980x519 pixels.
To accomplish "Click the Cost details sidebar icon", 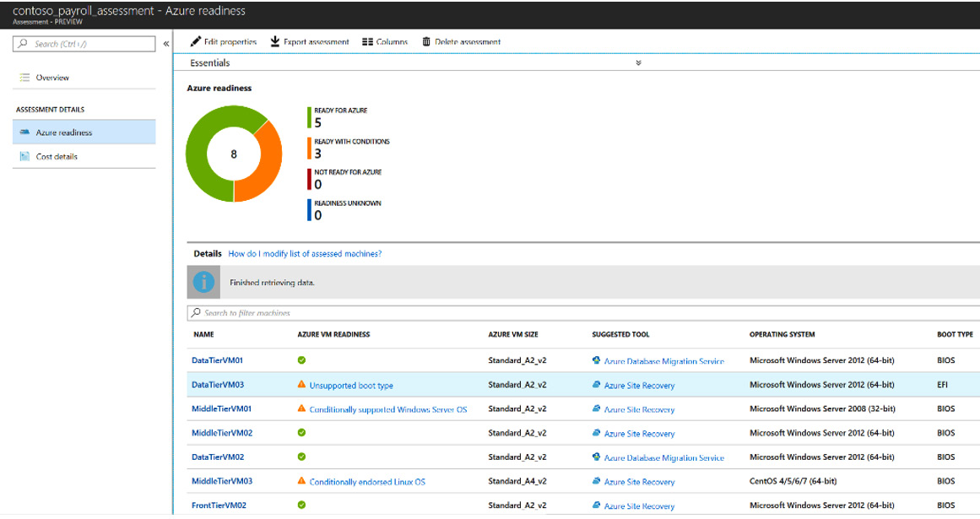I will [x=24, y=156].
